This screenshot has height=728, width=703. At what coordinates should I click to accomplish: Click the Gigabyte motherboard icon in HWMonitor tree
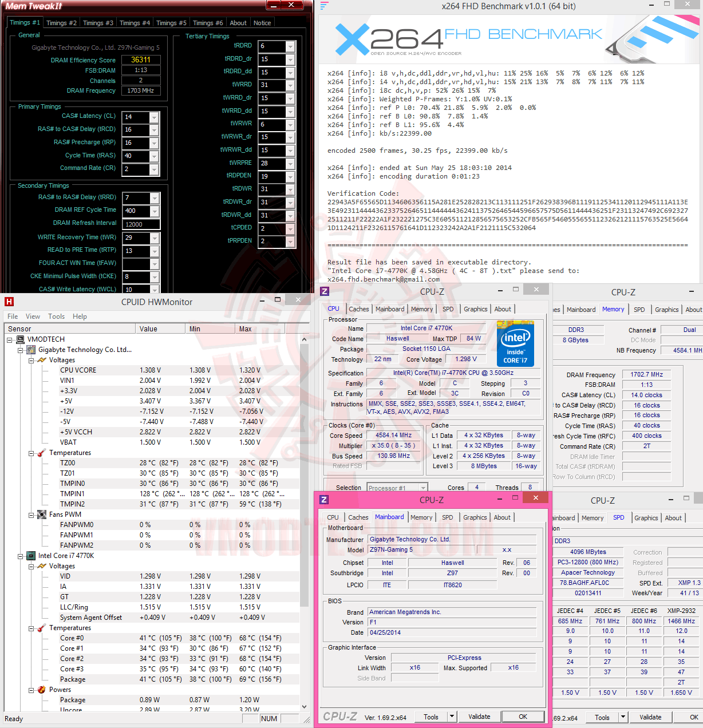tap(30, 349)
